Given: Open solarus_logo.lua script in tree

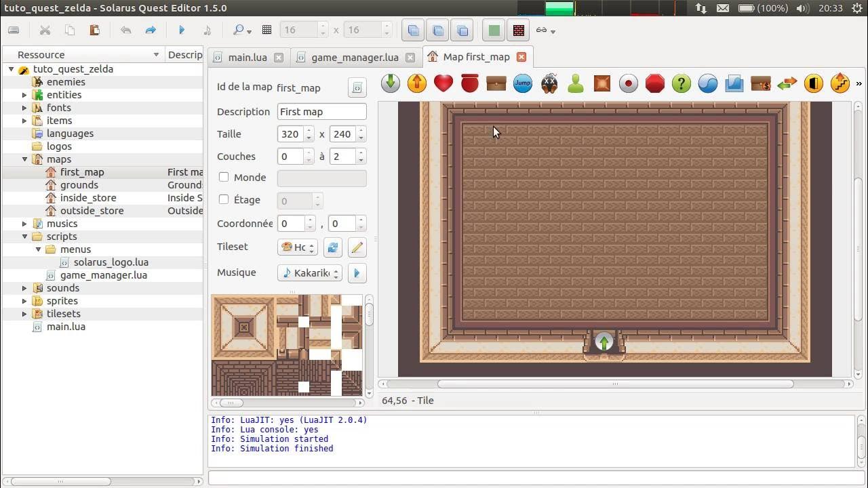Looking at the screenshot, I should pyautogui.click(x=111, y=262).
